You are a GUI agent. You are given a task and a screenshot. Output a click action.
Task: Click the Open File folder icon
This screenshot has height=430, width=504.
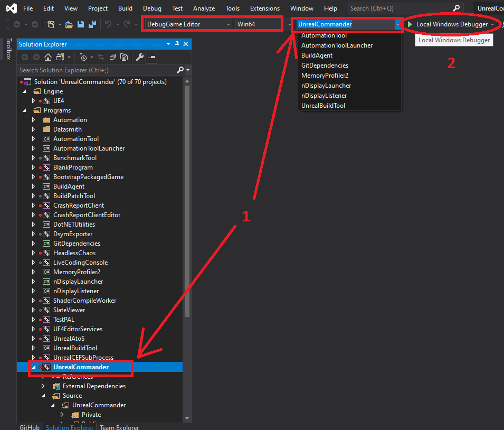tap(69, 24)
